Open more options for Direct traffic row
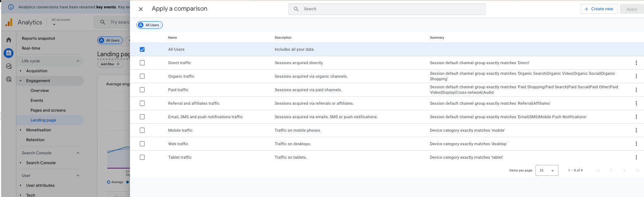The image size is (644, 197). point(636,63)
